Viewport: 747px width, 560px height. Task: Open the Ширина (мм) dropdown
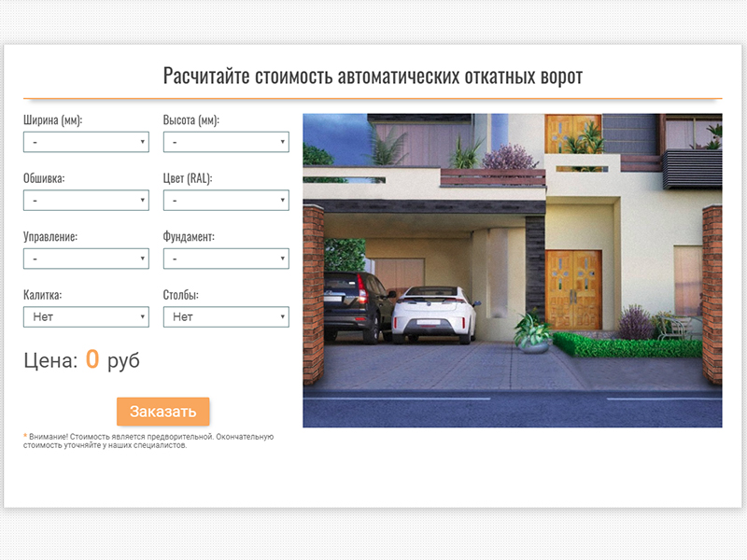point(86,142)
